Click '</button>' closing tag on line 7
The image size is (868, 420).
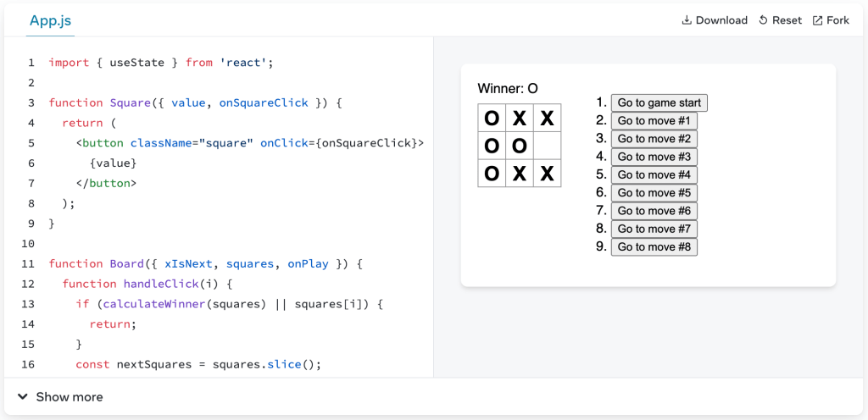click(106, 183)
